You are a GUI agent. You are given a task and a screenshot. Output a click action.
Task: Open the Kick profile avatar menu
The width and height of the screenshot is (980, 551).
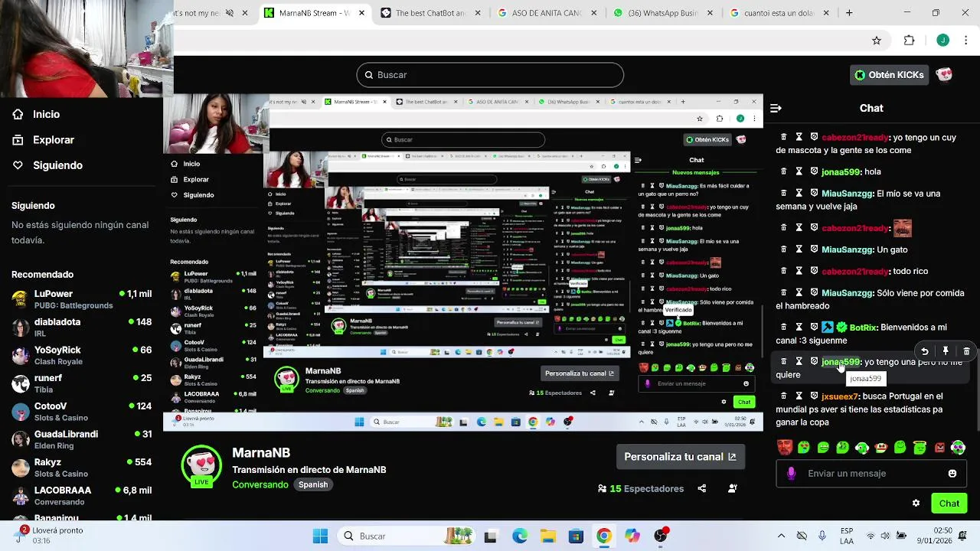[944, 74]
